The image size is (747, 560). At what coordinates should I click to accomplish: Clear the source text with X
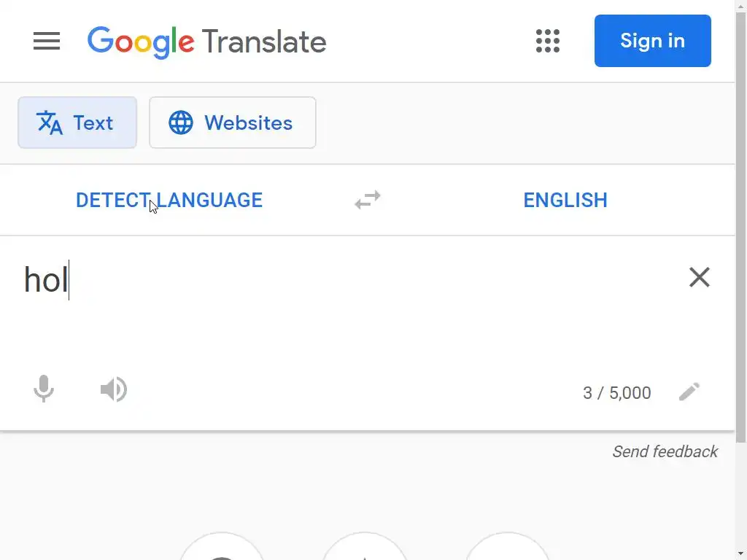point(699,277)
